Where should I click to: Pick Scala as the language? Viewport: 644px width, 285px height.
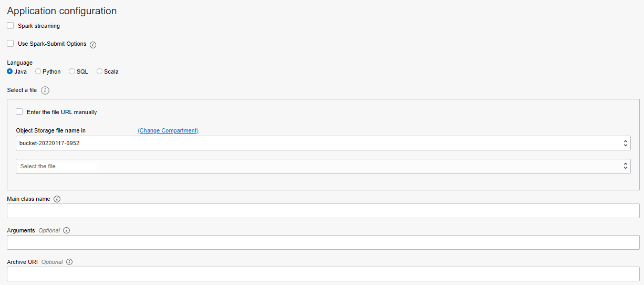click(99, 72)
